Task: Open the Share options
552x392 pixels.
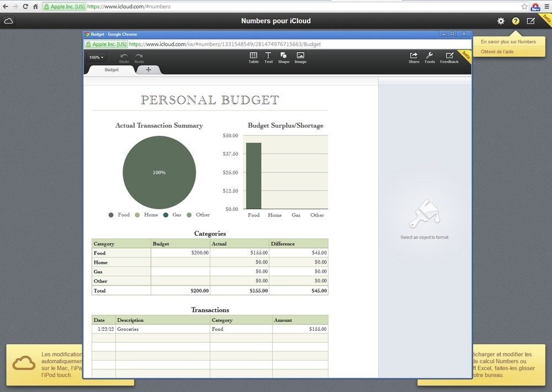Action: (413, 57)
